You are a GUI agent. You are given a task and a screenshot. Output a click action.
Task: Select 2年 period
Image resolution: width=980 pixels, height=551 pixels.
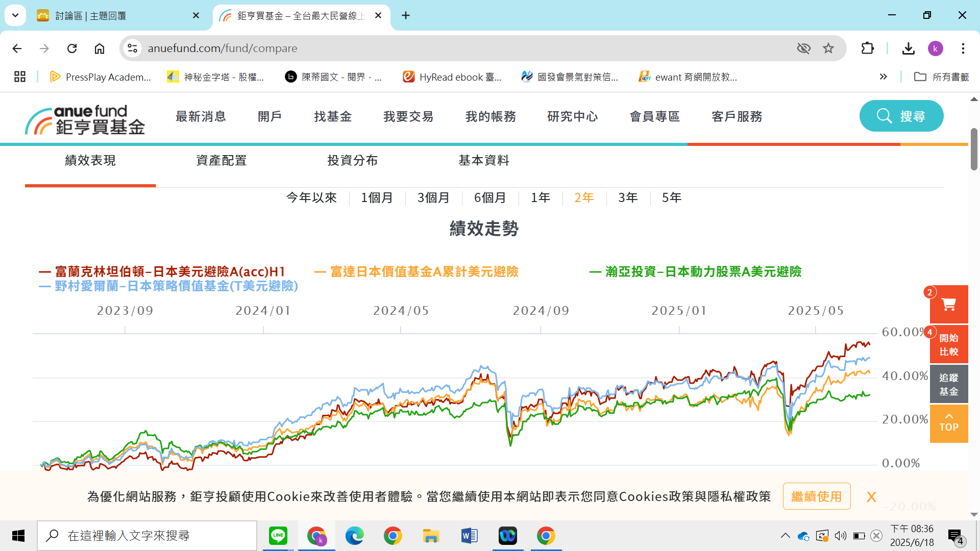(x=584, y=198)
